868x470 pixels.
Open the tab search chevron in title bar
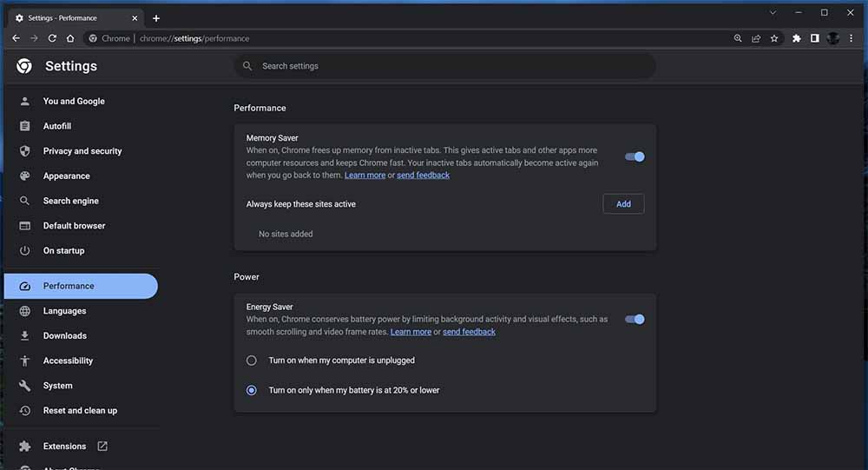pyautogui.click(x=773, y=13)
